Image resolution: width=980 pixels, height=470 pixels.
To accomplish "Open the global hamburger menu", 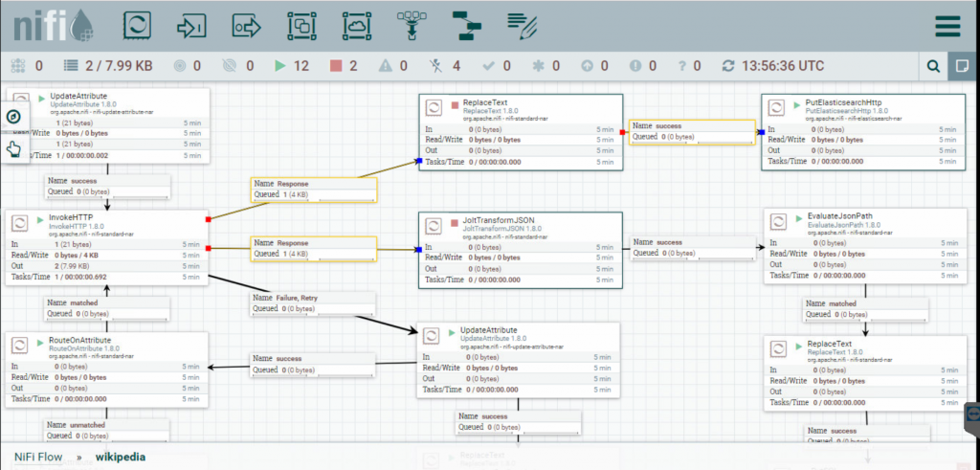I will click(947, 26).
